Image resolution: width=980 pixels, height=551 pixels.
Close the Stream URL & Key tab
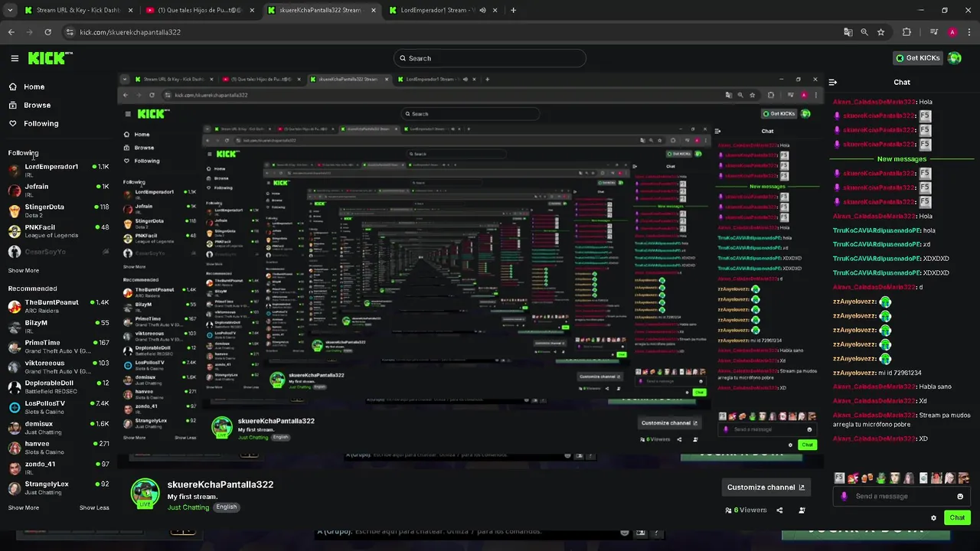tap(131, 10)
